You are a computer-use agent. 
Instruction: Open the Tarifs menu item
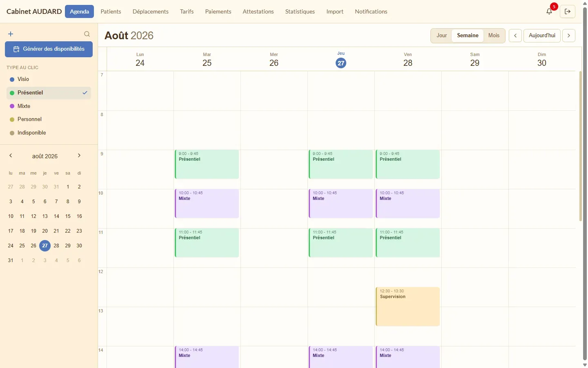coord(187,11)
